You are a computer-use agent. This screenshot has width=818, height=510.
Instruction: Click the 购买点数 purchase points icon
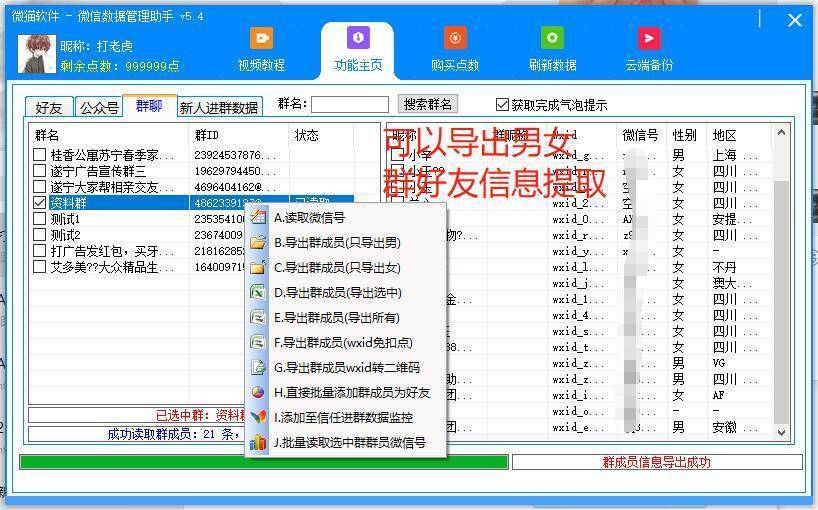(455, 39)
